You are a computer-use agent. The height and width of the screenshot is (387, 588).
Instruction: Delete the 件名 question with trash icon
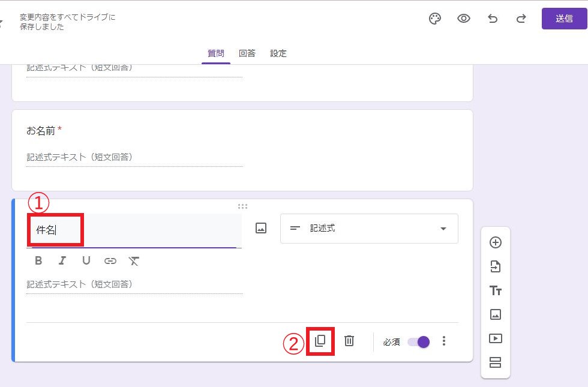pos(349,341)
